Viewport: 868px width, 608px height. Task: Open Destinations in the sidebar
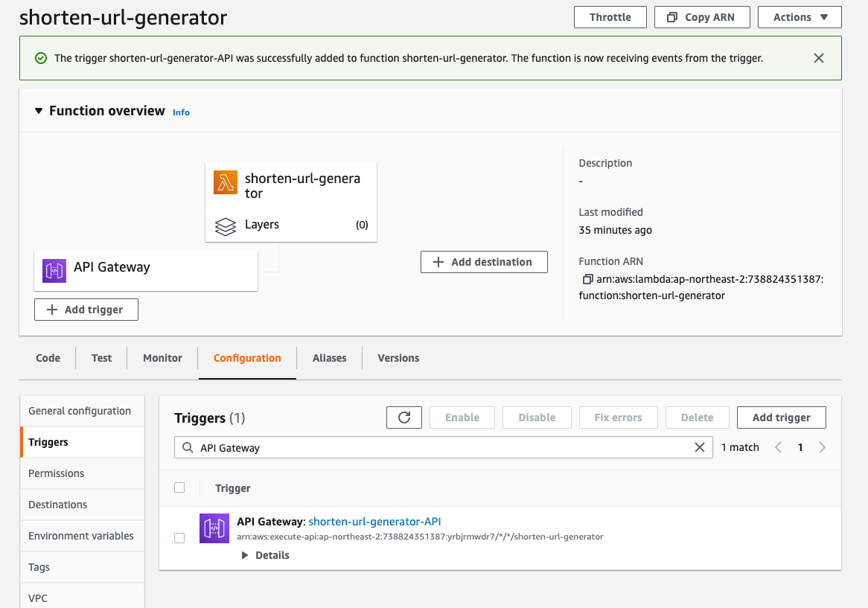pyautogui.click(x=83, y=505)
